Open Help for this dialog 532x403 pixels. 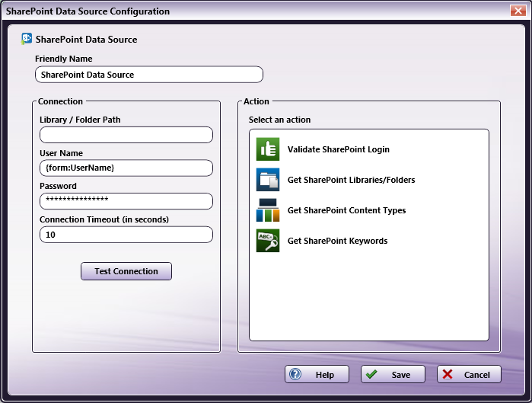(317, 374)
